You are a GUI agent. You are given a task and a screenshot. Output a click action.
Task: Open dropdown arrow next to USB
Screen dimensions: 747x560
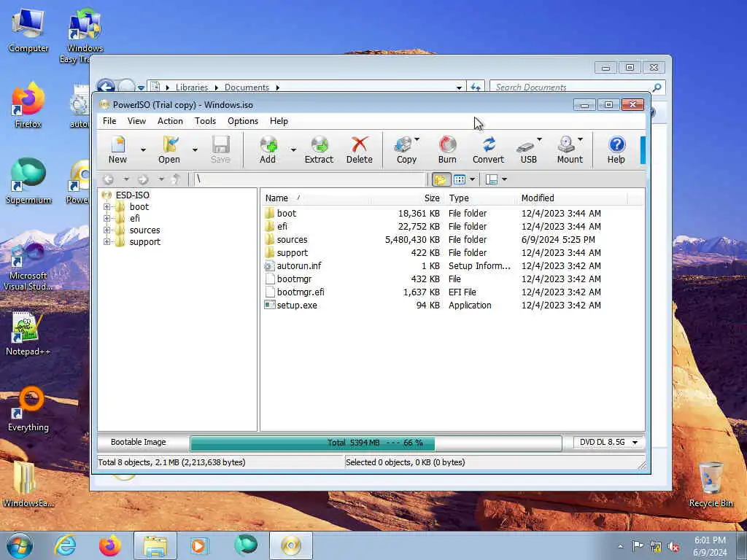click(539, 139)
